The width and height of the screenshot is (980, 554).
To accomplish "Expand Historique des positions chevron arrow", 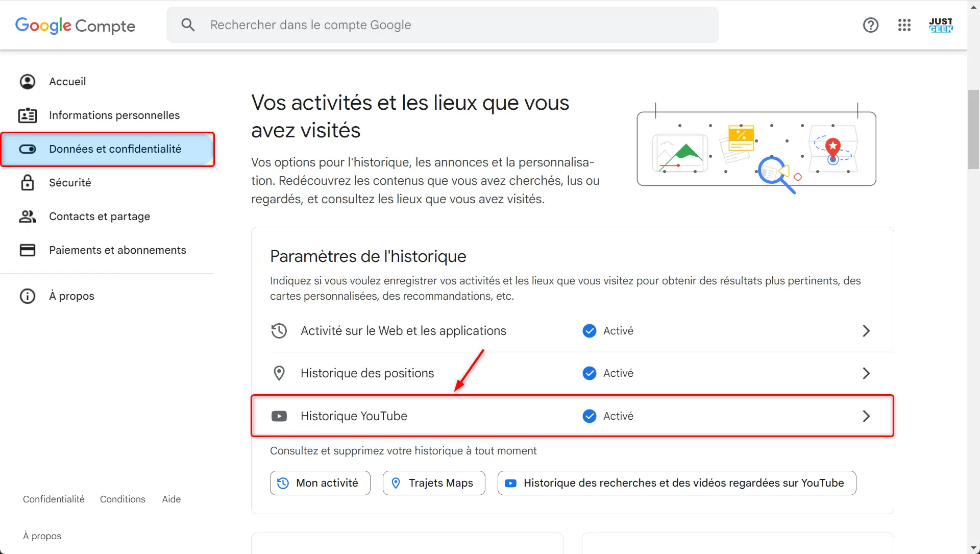I will pos(866,373).
